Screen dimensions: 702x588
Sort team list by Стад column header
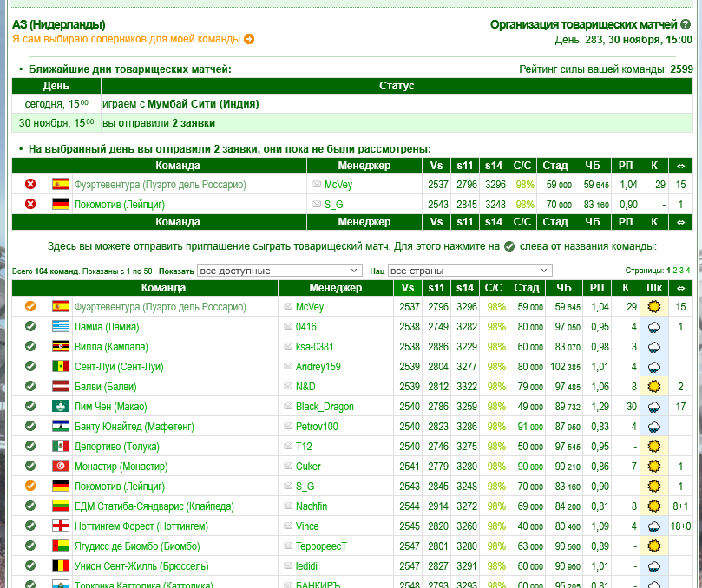pos(527,288)
